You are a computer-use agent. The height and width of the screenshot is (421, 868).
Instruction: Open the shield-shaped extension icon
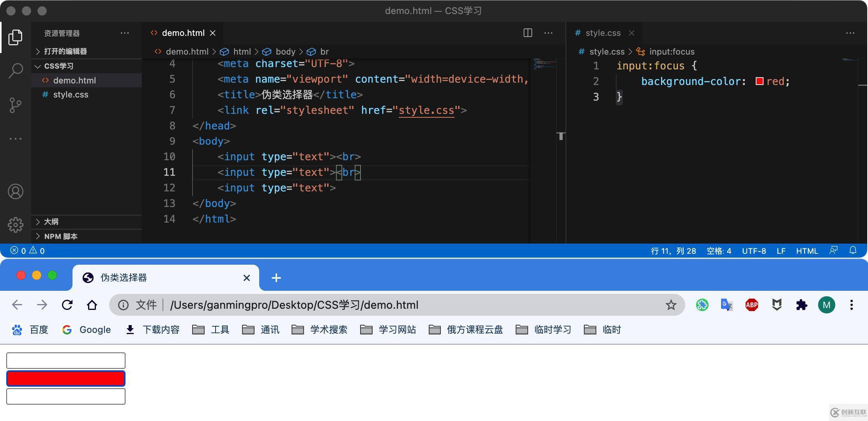pyautogui.click(x=777, y=305)
